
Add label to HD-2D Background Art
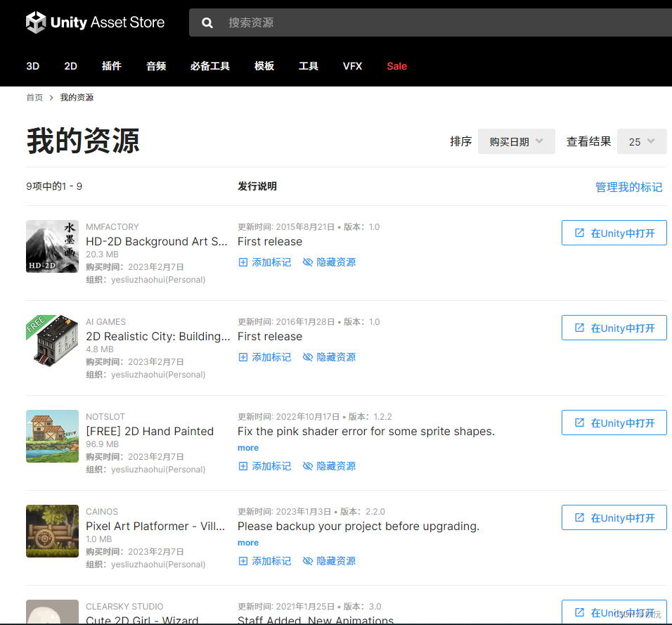pos(265,262)
